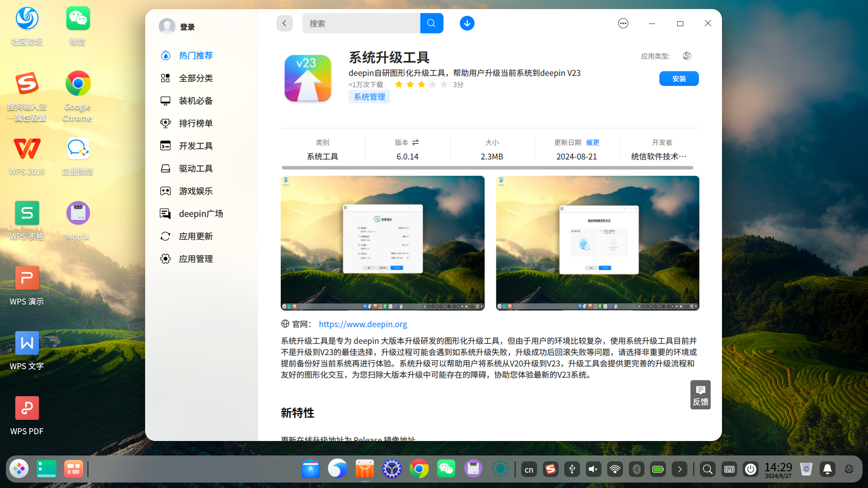Image resolution: width=868 pixels, height=488 pixels.
Task: Click the 催更 update request link
Action: [x=592, y=142]
